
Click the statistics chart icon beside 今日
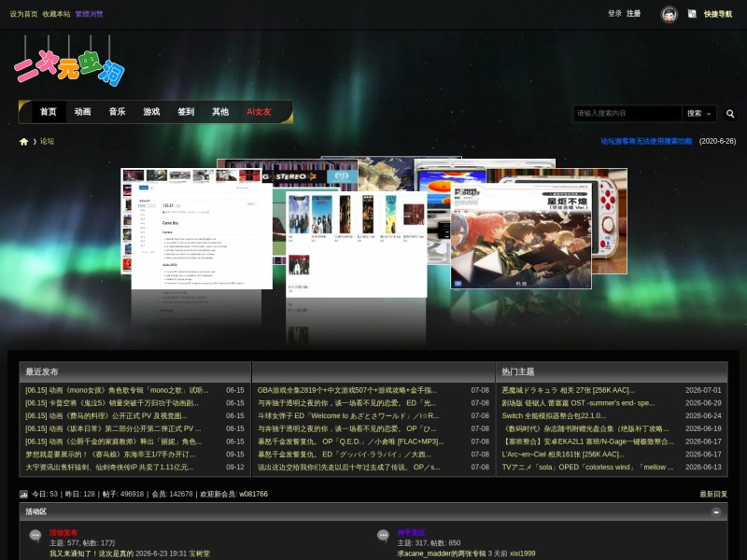[24, 495]
